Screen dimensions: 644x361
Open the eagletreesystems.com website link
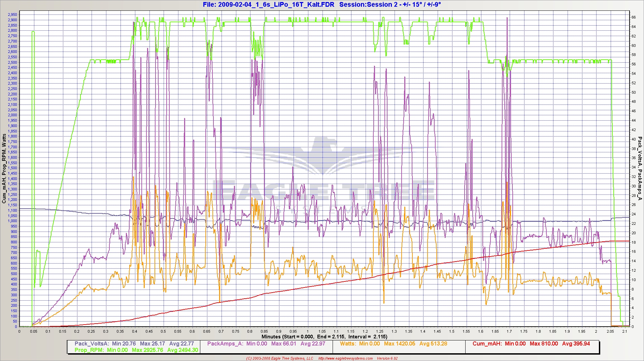click(345, 358)
